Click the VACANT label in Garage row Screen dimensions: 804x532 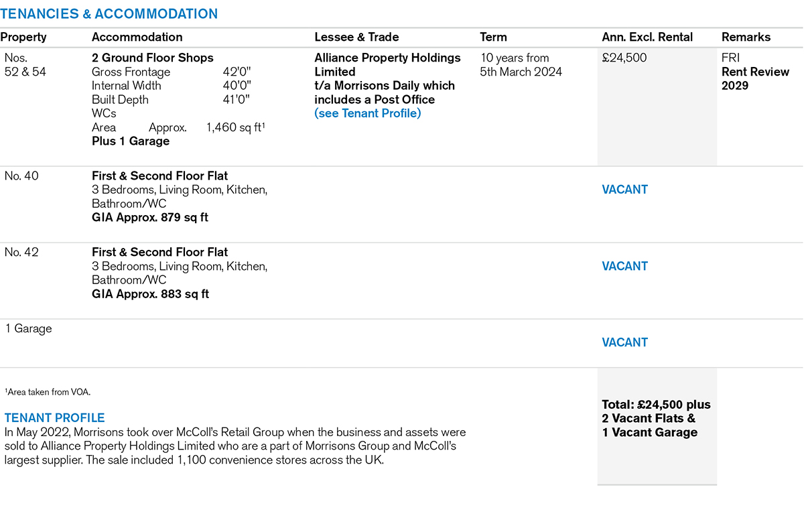coord(624,342)
